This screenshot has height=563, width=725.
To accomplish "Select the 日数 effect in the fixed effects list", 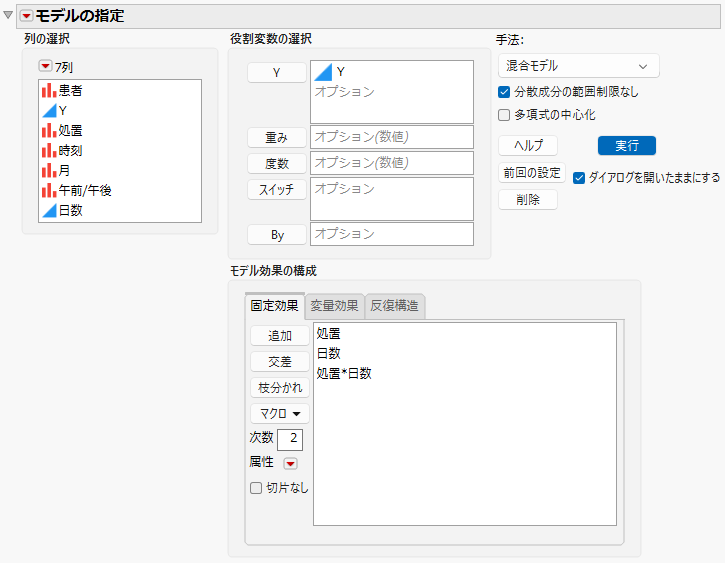I will click(x=329, y=354).
